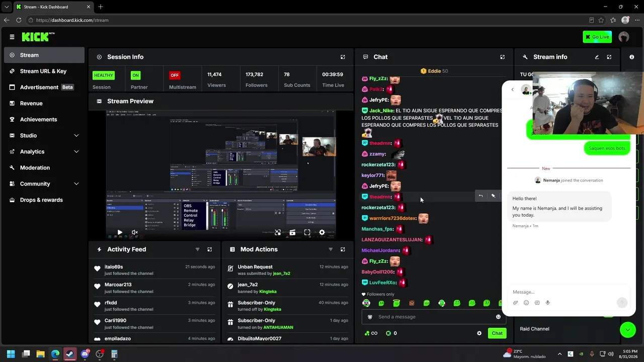Send the support chat message
Screen dimensions: 644x362
pos(622,302)
